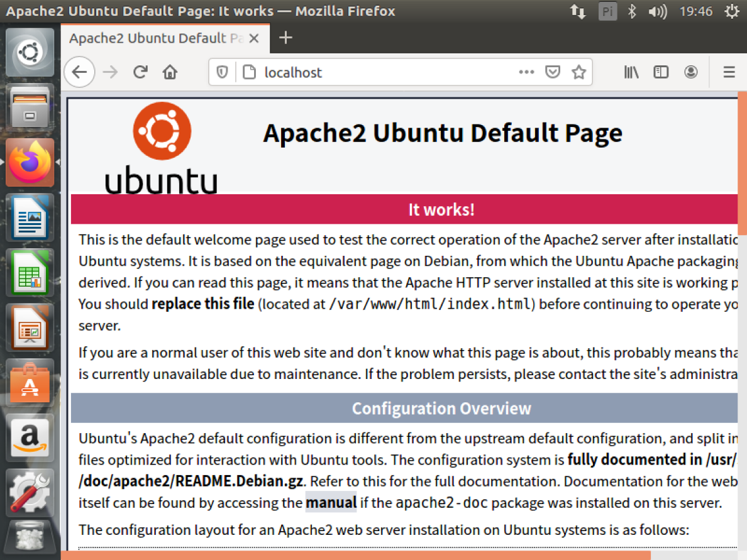Click the back navigation button
The width and height of the screenshot is (747, 560).
tap(79, 72)
